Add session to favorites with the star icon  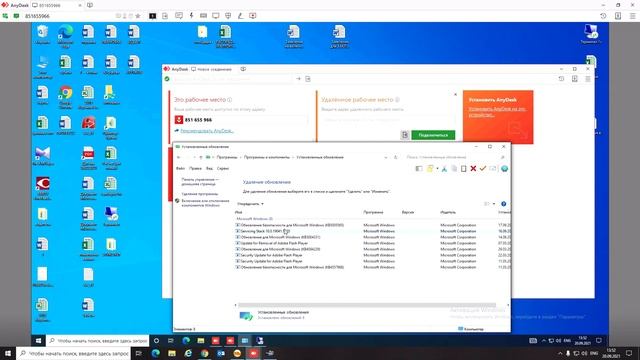[x=138, y=16]
